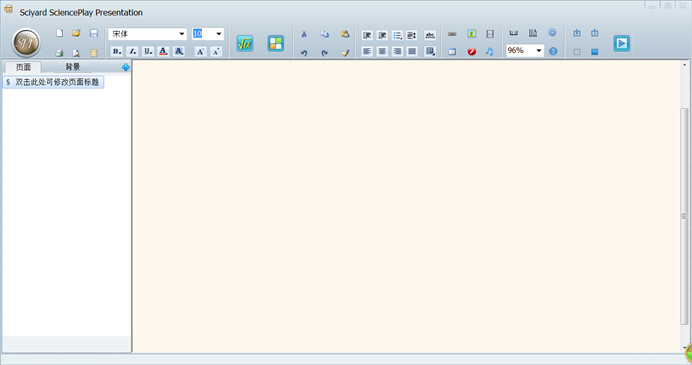Choose font color with red underlined A
This screenshot has width=692, height=365.
coord(163,52)
